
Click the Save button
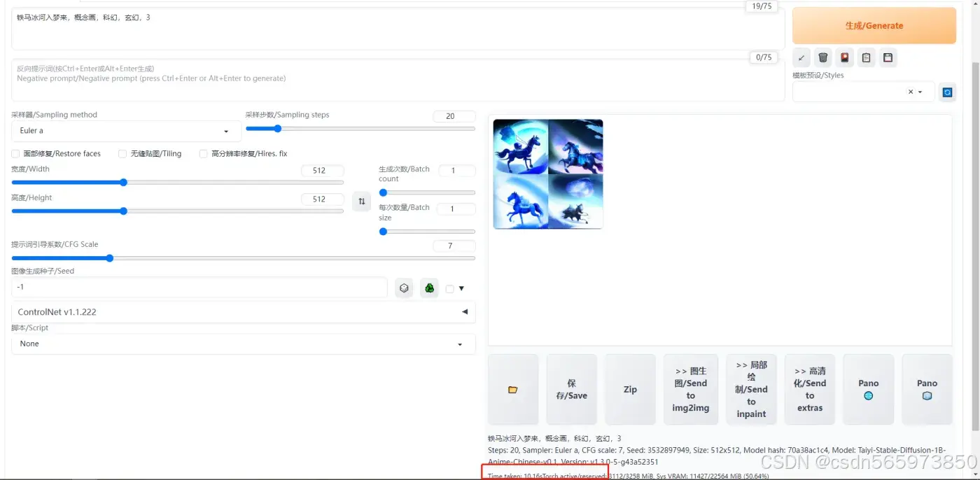pyautogui.click(x=572, y=390)
